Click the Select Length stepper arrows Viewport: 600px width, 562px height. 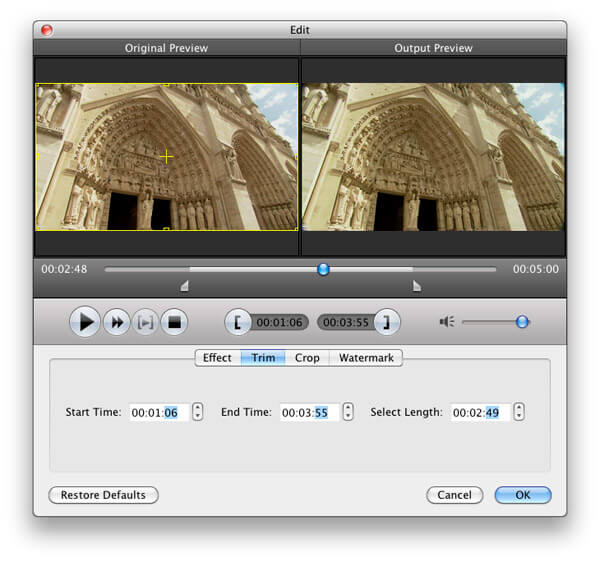pyautogui.click(x=519, y=412)
